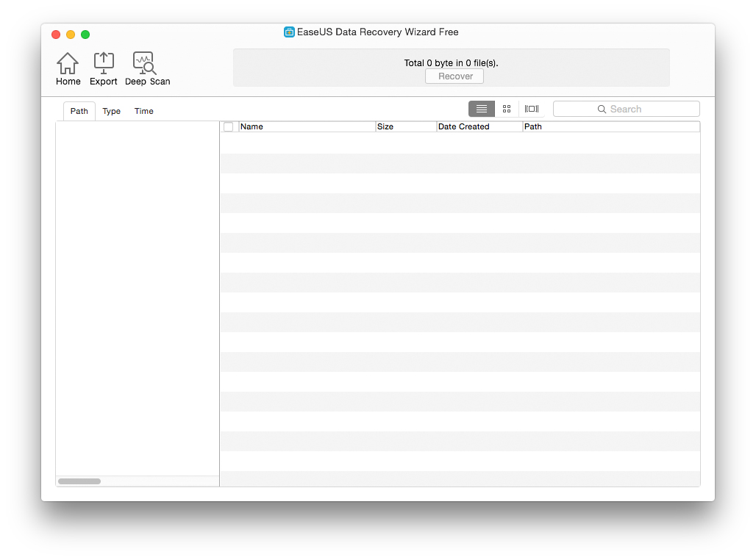The image size is (756, 560).
Task: Click the magnifier icon in search box
Action: (602, 110)
